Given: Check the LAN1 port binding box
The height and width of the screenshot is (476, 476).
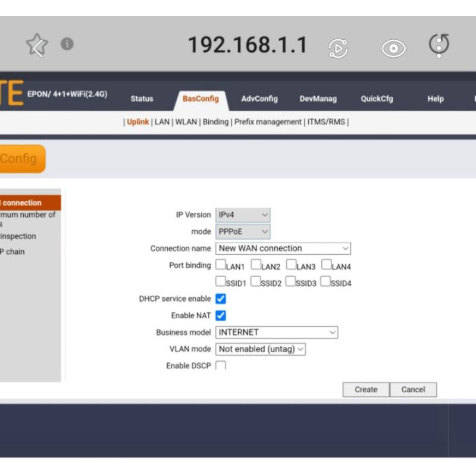Looking at the screenshot, I should [221, 265].
